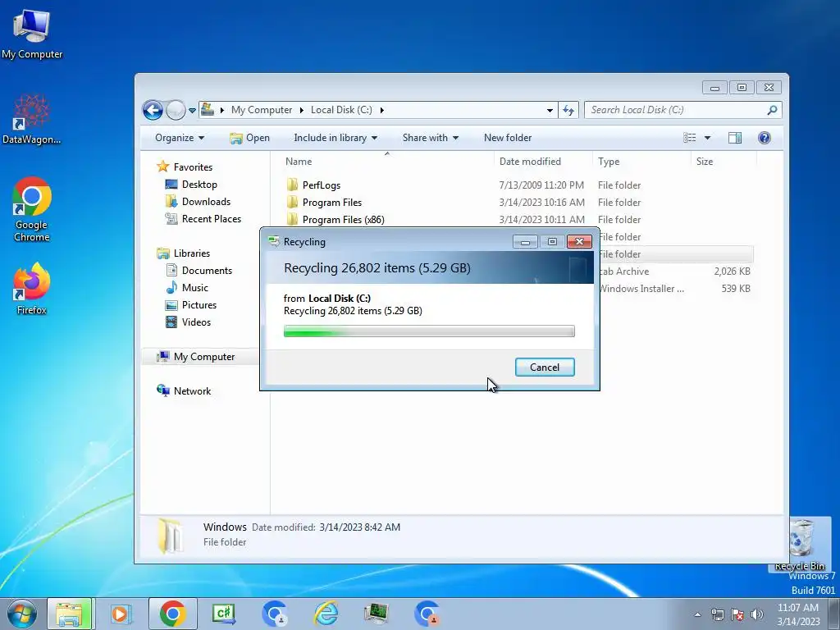Select Music library
The width and height of the screenshot is (840, 630).
point(186,288)
